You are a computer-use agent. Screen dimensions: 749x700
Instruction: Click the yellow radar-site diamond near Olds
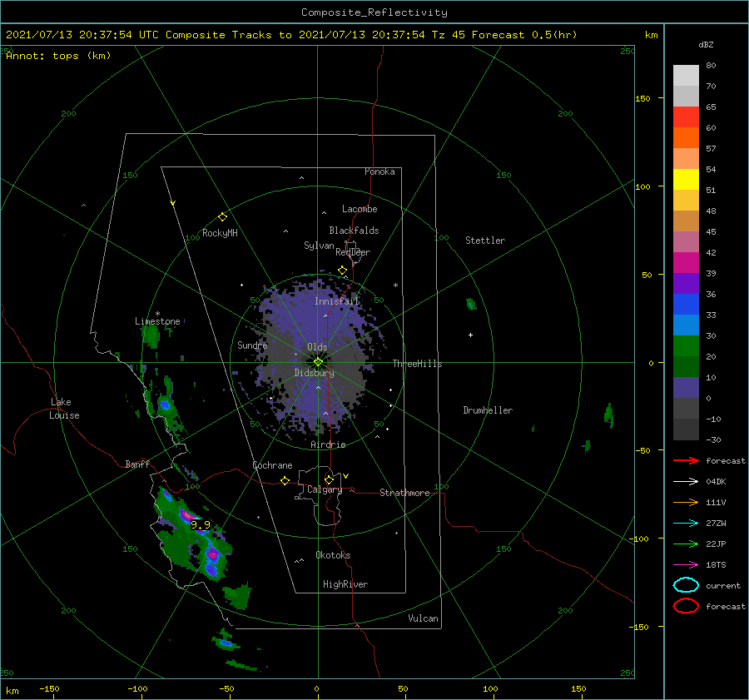click(x=318, y=362)
